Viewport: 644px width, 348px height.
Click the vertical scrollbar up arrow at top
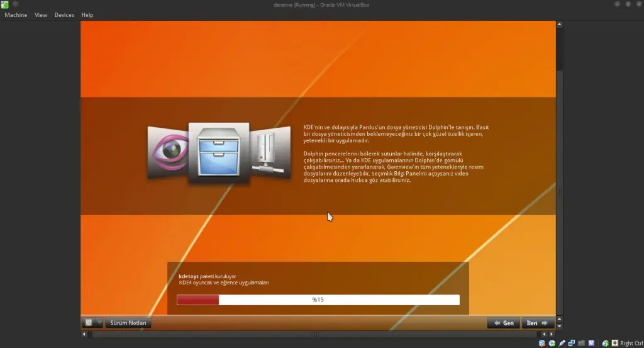559,25
